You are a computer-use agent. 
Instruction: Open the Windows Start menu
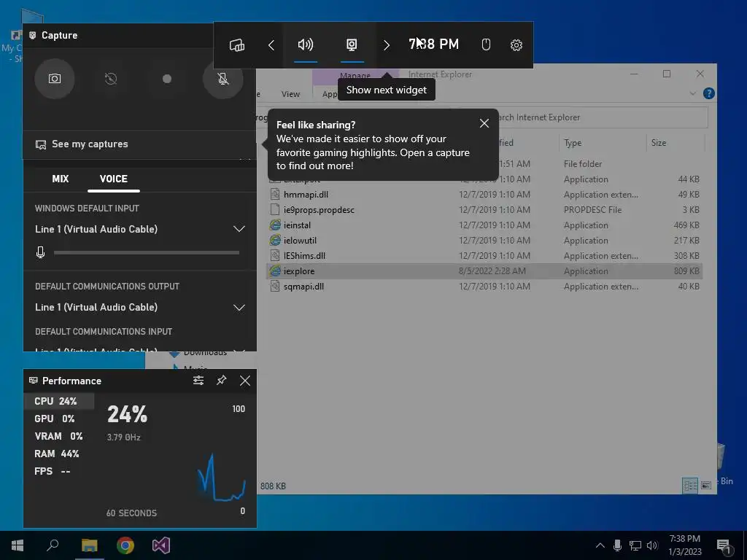pos(18,545)
